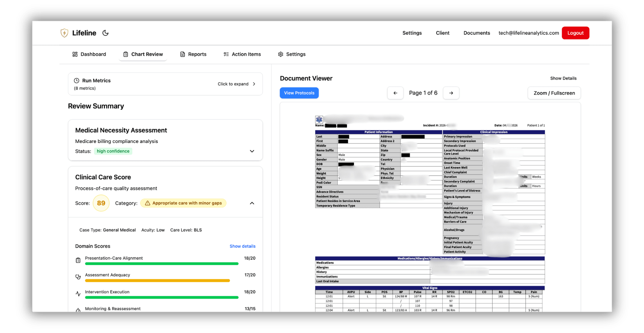Image resolution: width=644 pixels, height=333 pixels.
Task: Open Documents in top navigation
Action: pyautogui.click(x=476, y=33)
